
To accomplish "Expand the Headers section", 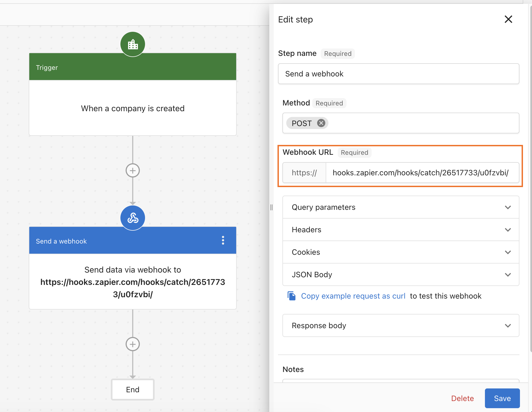I will point(401,230).
